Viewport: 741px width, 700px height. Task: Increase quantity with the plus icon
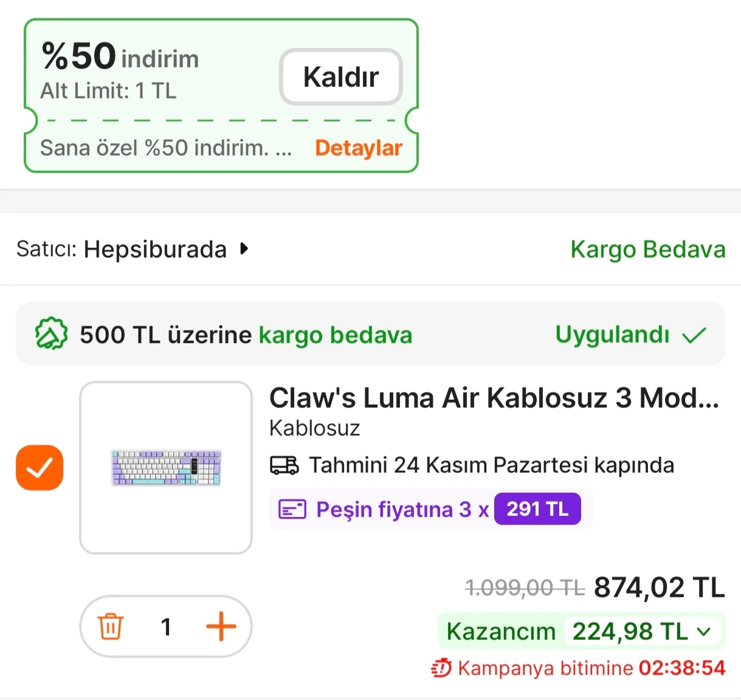point(221,626)
